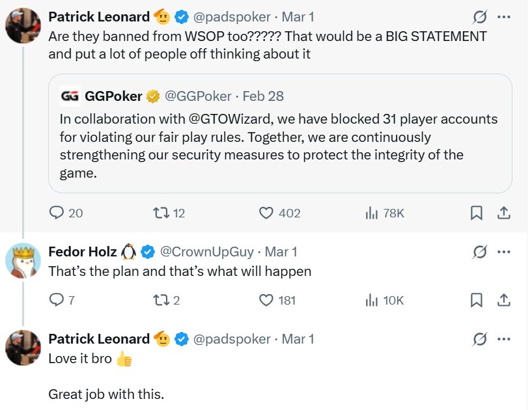532x410 pixels.
Task: Like Patrick Leonard's tweet with 402 likes
Action: pos(266,213)
